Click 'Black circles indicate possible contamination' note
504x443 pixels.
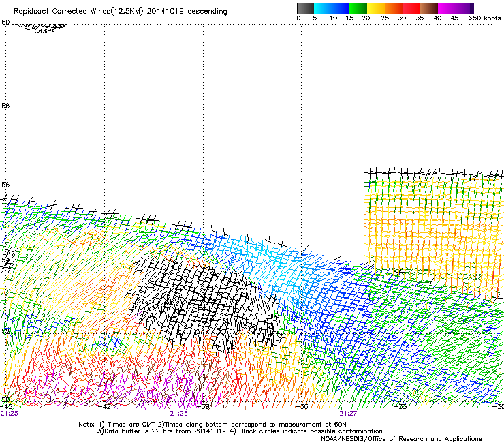(x=311, y=431)
